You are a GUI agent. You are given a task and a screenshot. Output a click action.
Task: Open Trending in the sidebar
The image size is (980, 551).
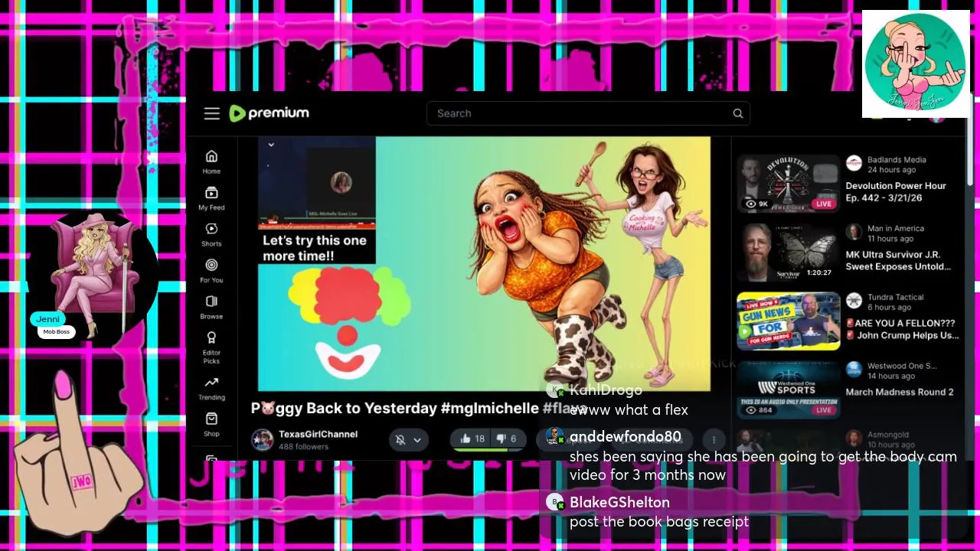tap(211, 388)
